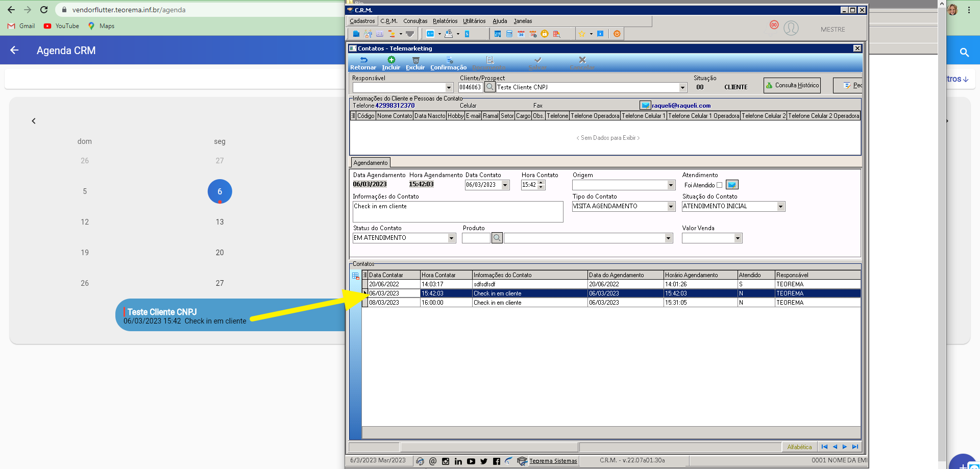The width and height of the screenshot is (980, 469).
Task: Click the Twitter icon in status bar
Action: (x=484, y=461)
